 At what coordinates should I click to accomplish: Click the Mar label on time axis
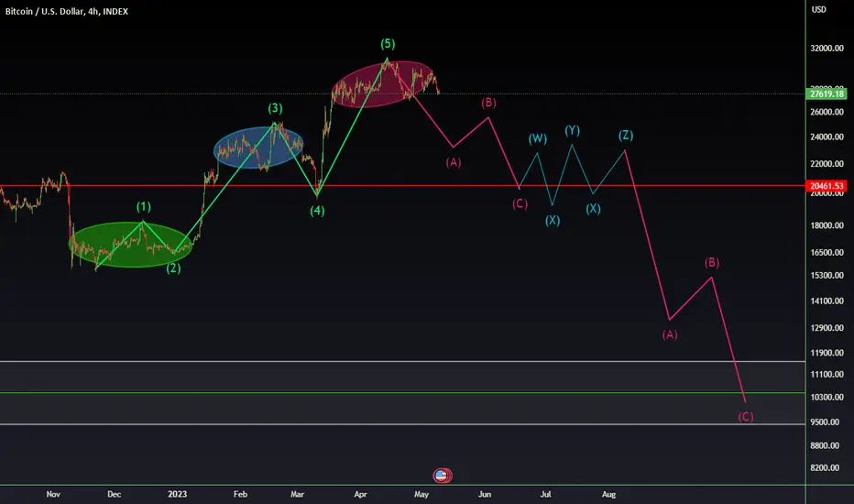tap(297, 495)
